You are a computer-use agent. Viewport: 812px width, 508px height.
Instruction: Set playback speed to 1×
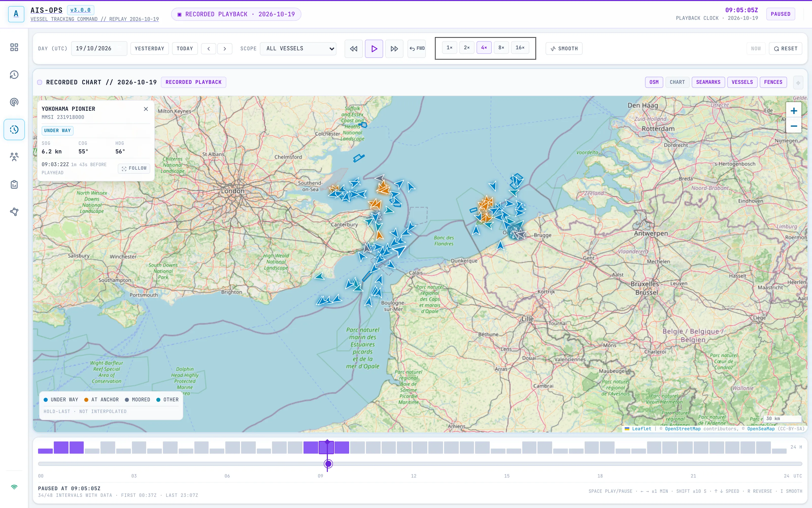click(x=450, y=48)
